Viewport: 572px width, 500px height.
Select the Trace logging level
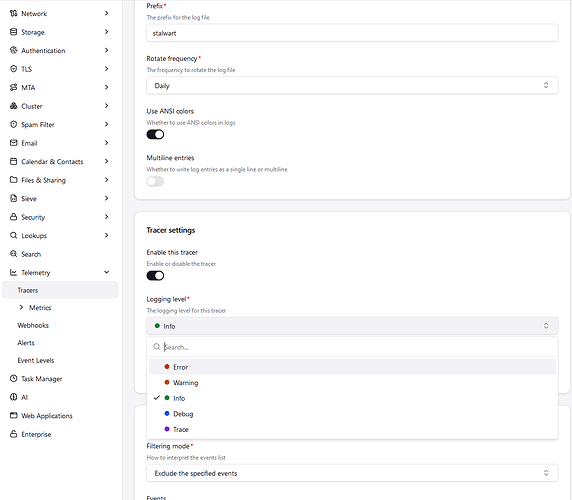(352, 429)
